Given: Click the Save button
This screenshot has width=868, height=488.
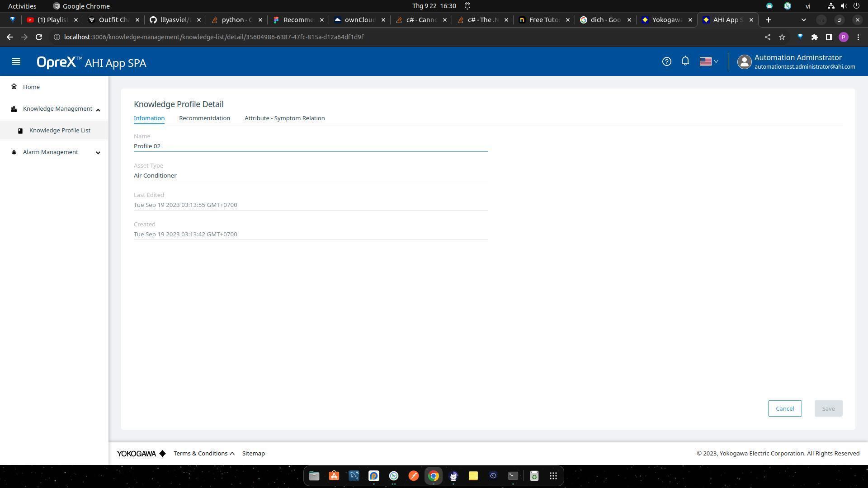Looking at the screenshot, I should tap(828, 408).
